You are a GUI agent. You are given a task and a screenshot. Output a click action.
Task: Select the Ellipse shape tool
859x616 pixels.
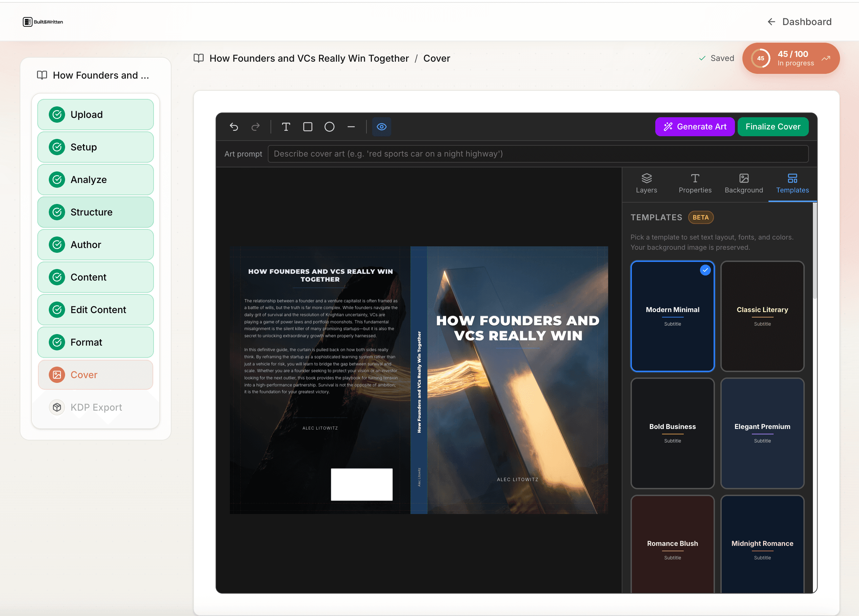(329, 127)
